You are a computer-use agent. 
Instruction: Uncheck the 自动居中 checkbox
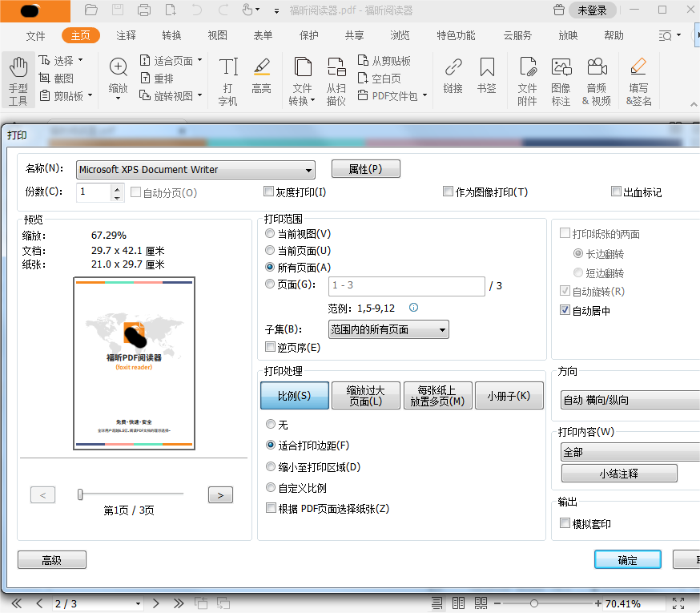(x=565, y=310)
